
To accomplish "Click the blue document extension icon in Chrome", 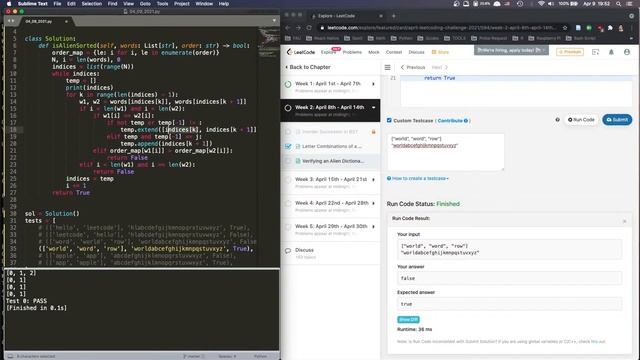I will (578, 28).
